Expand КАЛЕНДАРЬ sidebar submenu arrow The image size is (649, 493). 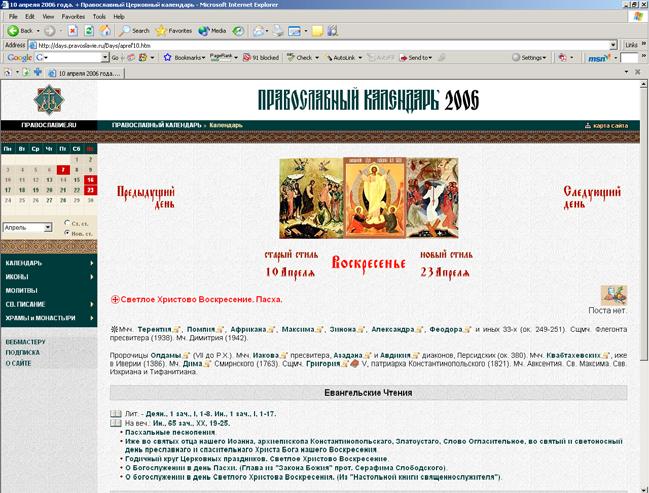point(91,263)
